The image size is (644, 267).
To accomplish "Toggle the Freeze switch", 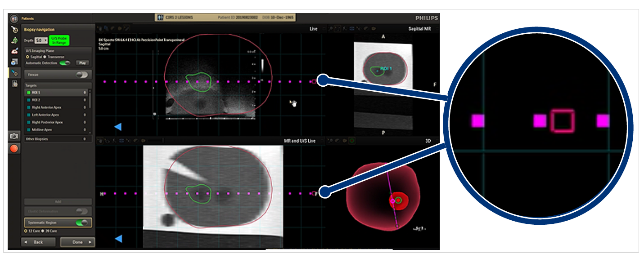I will 82,75.
